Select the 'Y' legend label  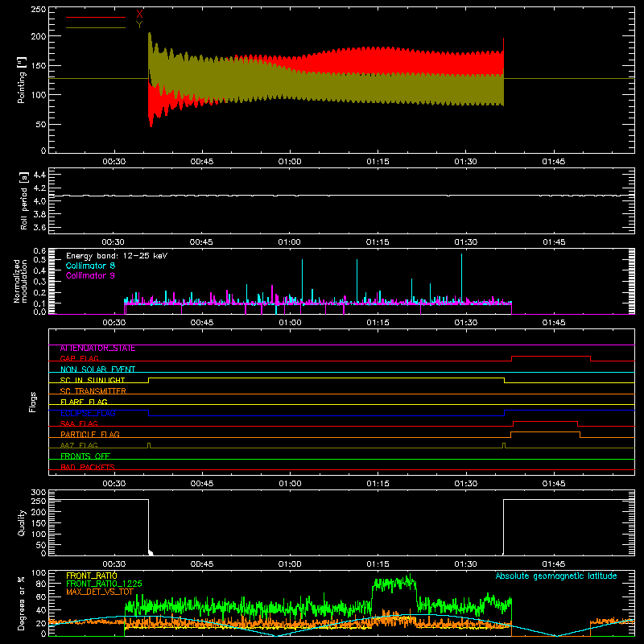coord(139,25)
